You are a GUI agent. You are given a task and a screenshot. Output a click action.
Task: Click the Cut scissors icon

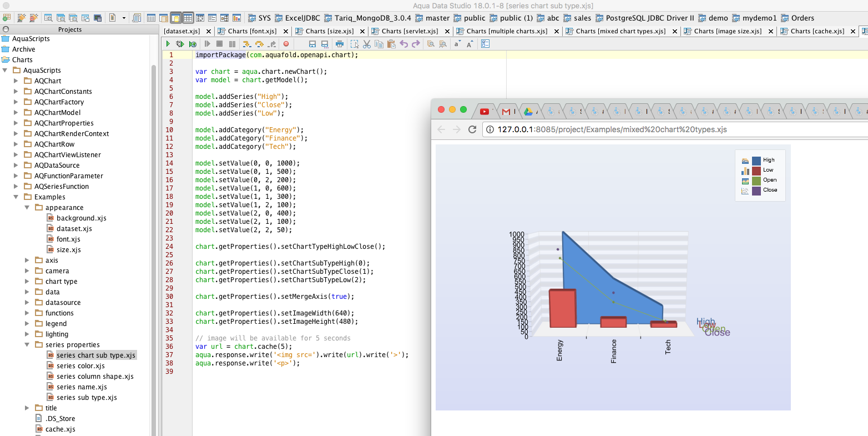pyautogui.click(x=367, y=44)
